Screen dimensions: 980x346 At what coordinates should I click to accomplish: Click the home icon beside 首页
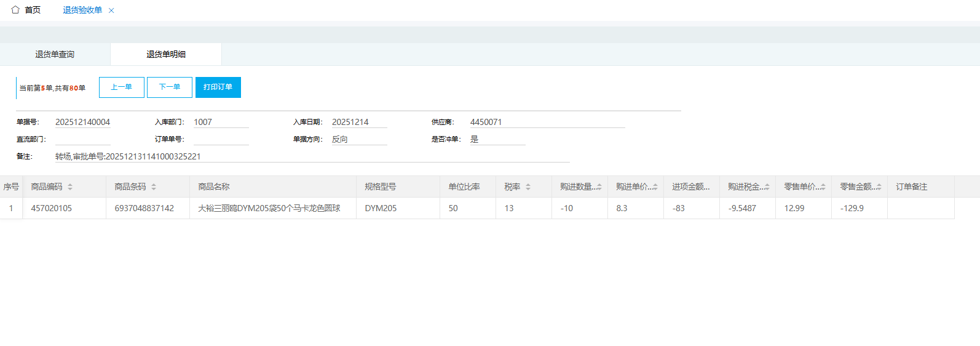(15, 10)
